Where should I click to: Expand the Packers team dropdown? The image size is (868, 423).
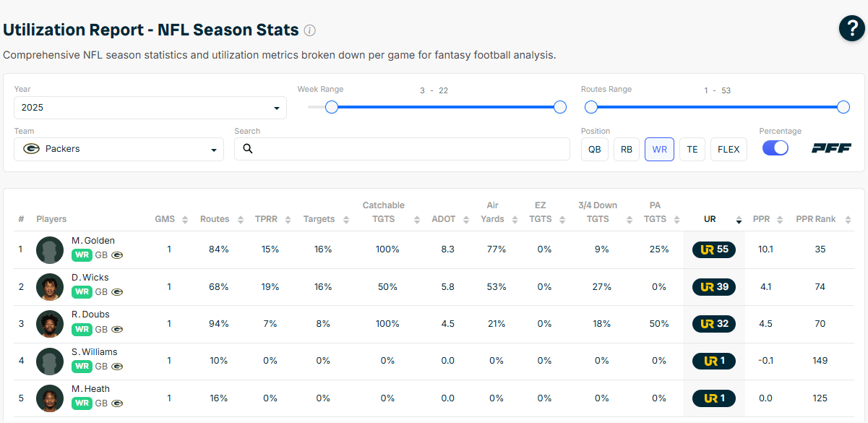pyautogui.click(x=119, y=150)
